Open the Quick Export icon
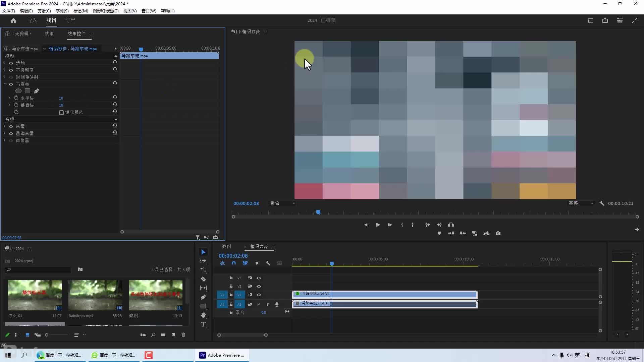 (605, 20)
